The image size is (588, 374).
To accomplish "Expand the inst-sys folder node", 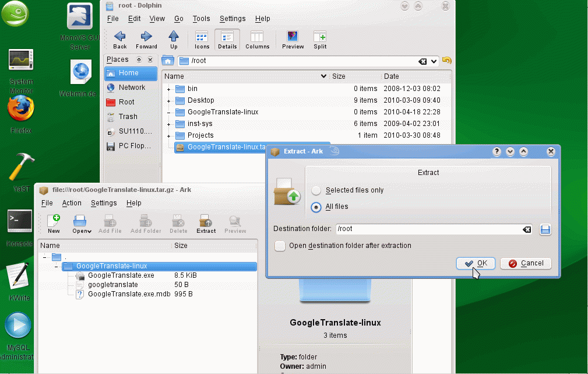I will pos(169,124).
